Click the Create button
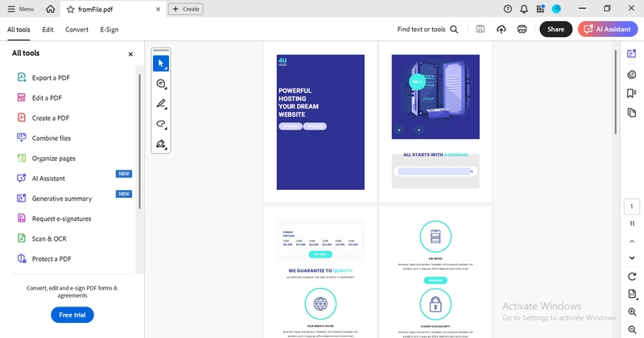644x338 pixels. click(186, 9)
